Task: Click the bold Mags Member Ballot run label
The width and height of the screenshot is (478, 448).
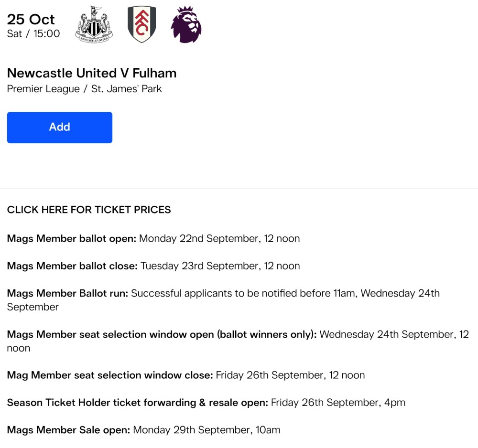Action: pyautogui.click(x=67, y=293)
